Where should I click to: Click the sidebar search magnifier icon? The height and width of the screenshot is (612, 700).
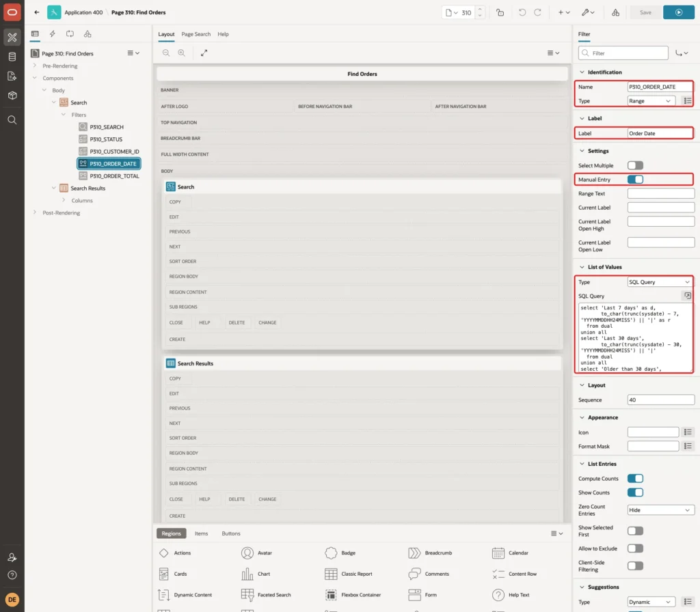coord(12,120)
